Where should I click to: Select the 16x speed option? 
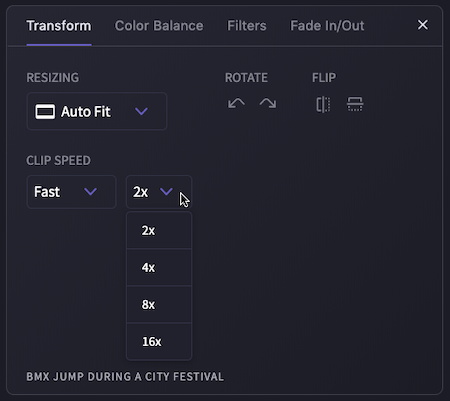click(x=159, y=341)
